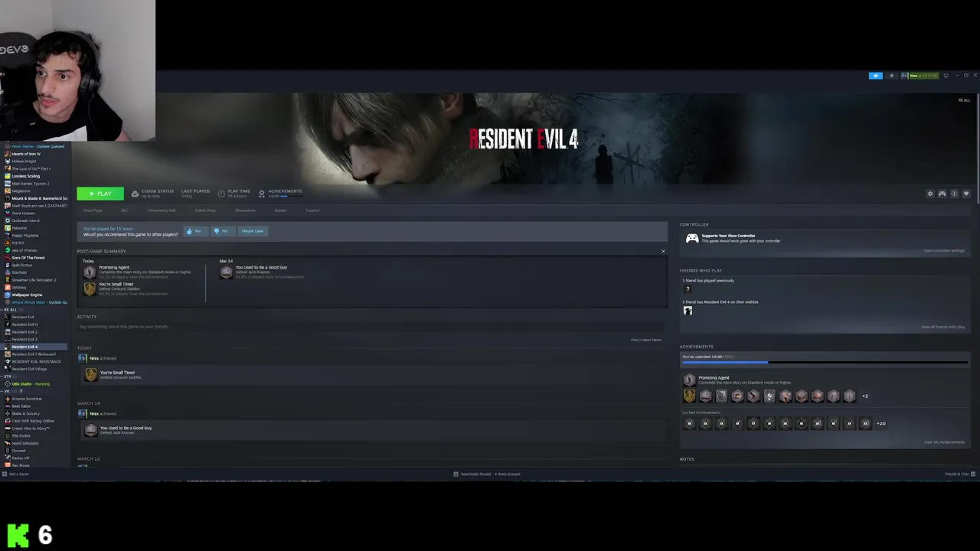
Task: Collapse the STR collection header
Action: tap(8, 377)
